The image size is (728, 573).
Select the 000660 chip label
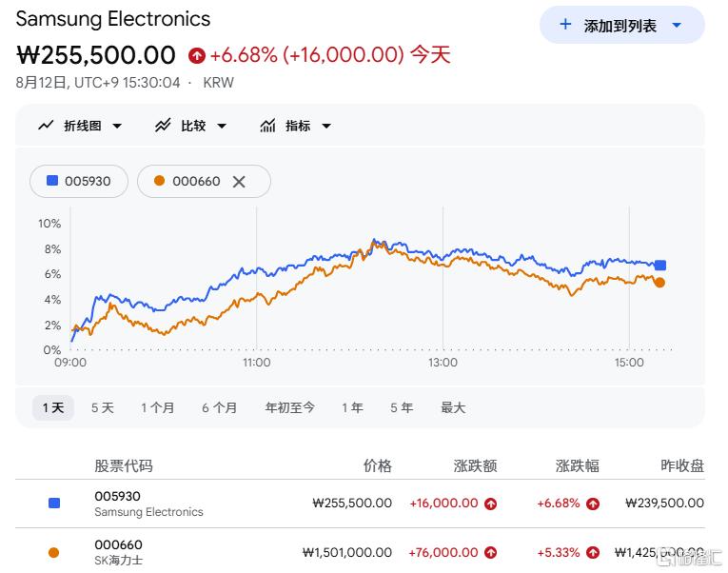(196, 181)
